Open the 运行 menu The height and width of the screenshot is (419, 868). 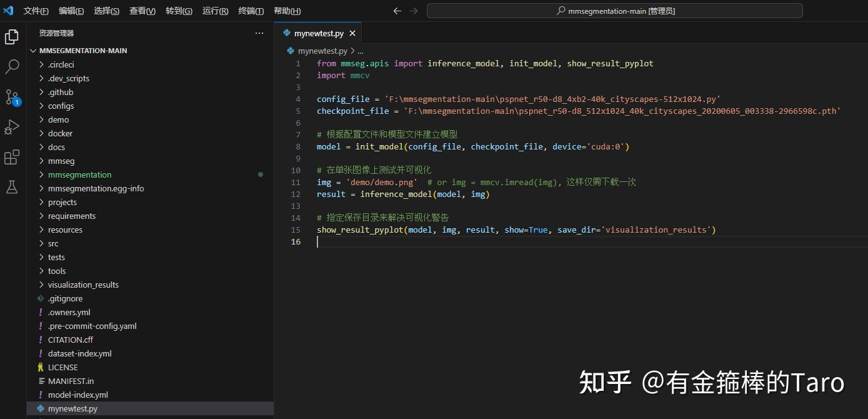coord(215,11)
